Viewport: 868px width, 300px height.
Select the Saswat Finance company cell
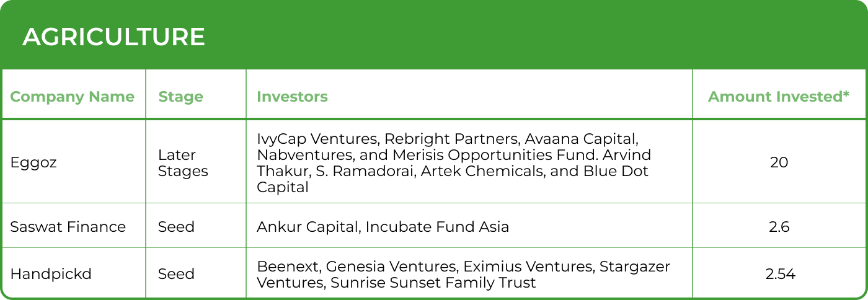pyautogui.click(x=68, y=227)
